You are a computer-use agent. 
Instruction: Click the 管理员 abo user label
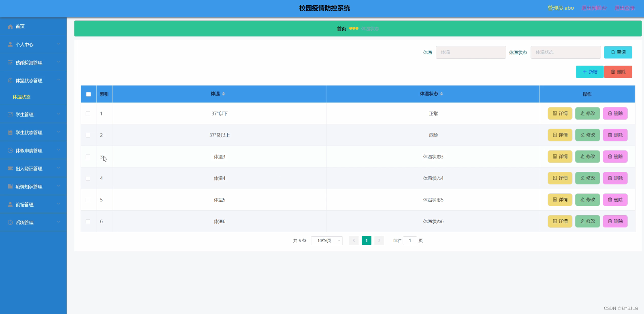(x=561, y=8)
